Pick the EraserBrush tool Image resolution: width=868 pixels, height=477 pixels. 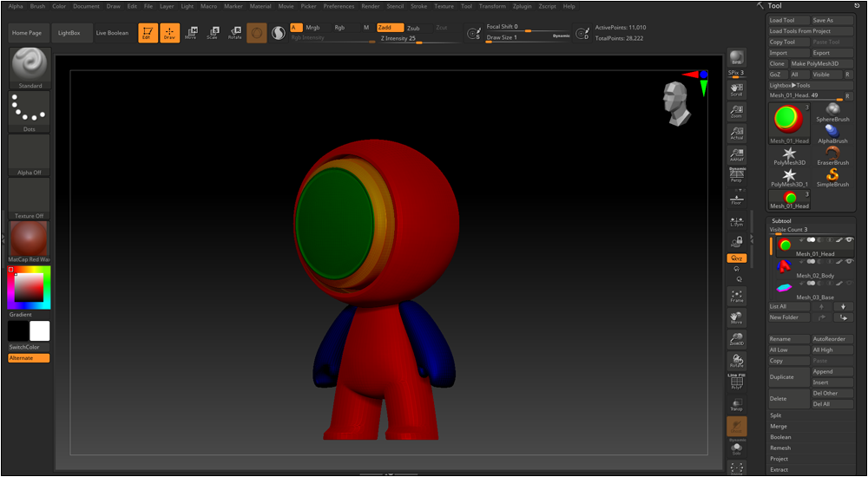click(832, 156)
